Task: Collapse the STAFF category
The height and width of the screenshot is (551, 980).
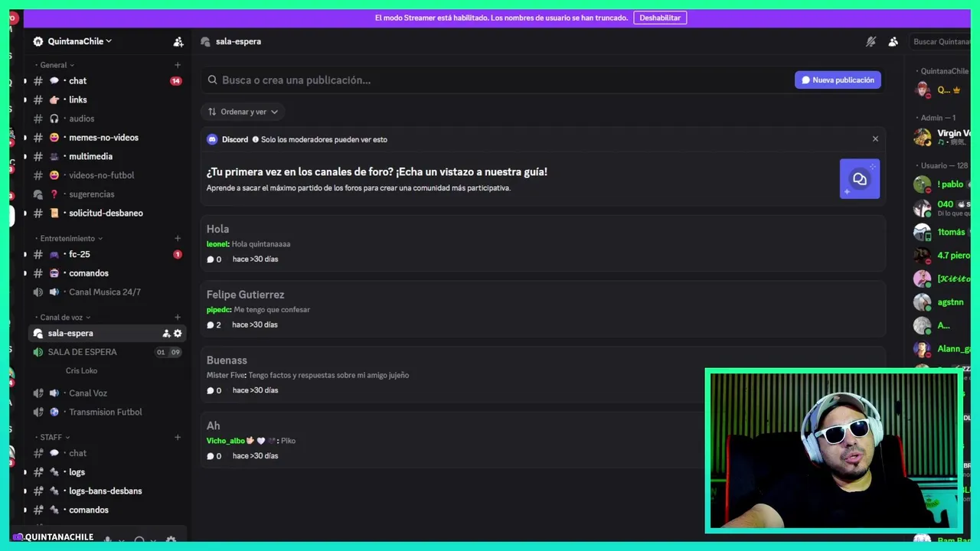Action: click(53, 438)
